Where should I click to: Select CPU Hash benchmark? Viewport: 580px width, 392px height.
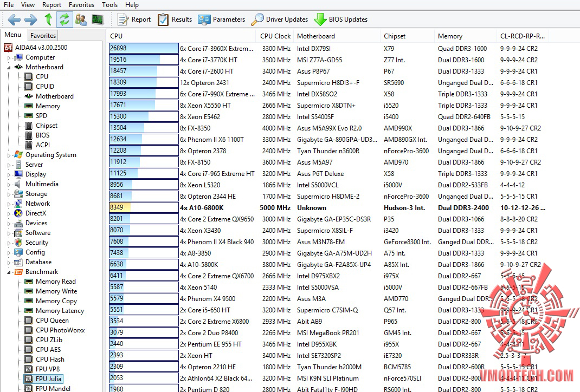coord(50,359)
